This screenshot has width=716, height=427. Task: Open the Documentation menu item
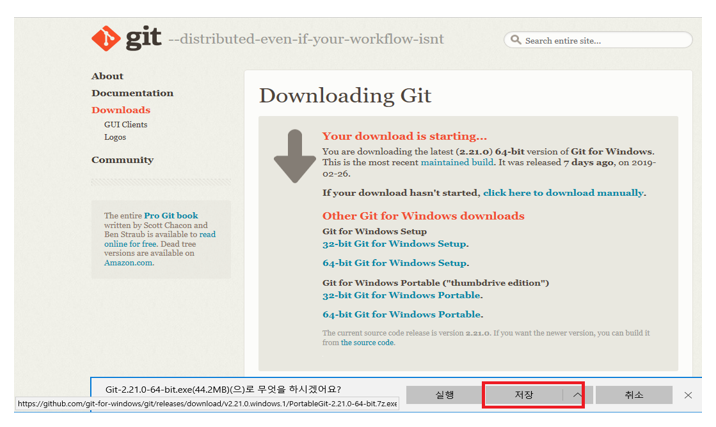click(132, 93)
